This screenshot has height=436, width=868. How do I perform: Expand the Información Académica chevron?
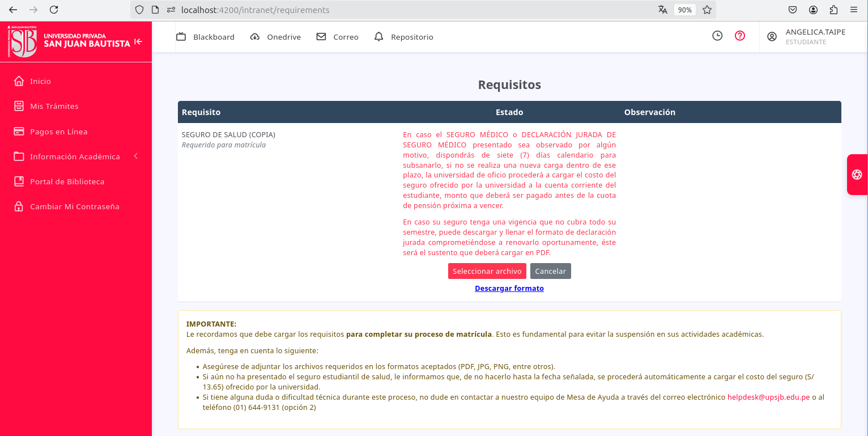[x=136, y=156]
